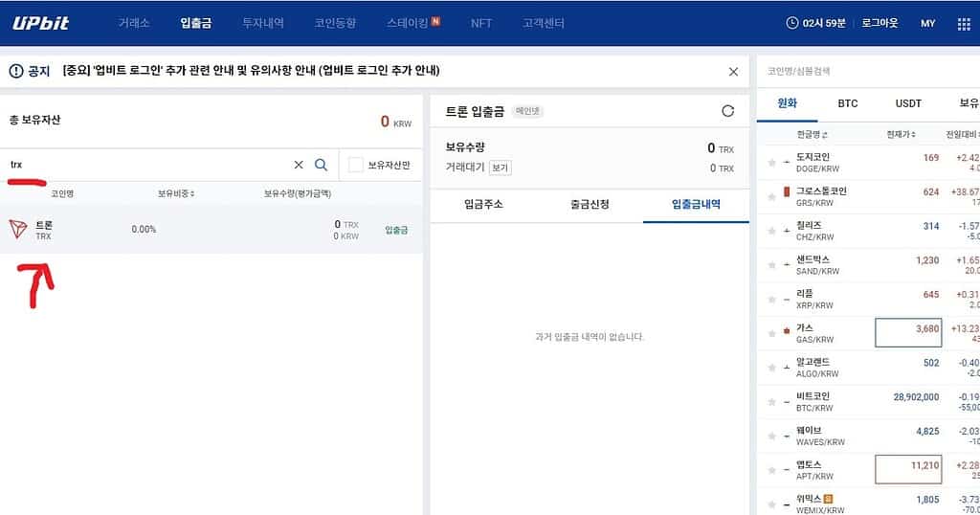Refresh the 트론 입출금 panel
Image resolution: width=980 pixels, height=515 pixels.
[x=727, y=111]
